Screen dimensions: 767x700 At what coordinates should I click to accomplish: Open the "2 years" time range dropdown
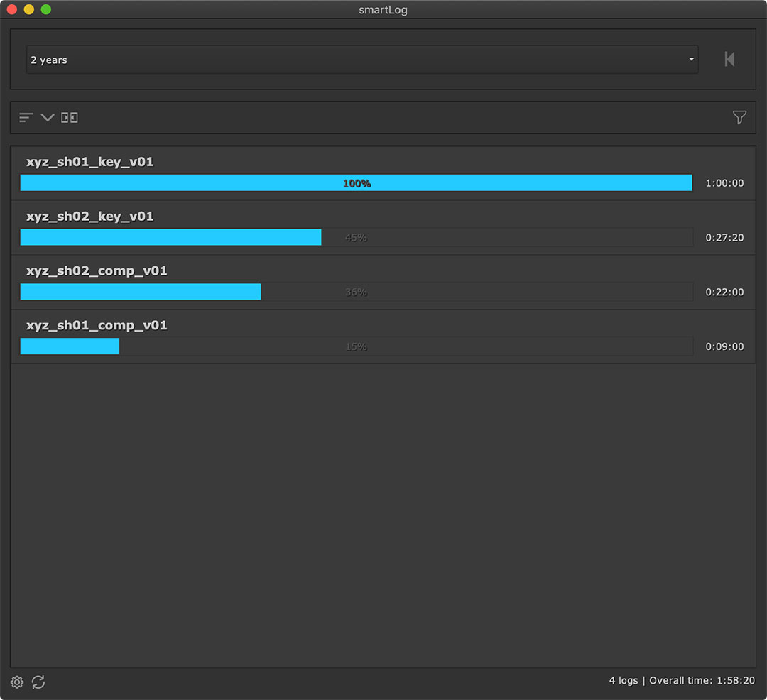[x=355, y=60]
